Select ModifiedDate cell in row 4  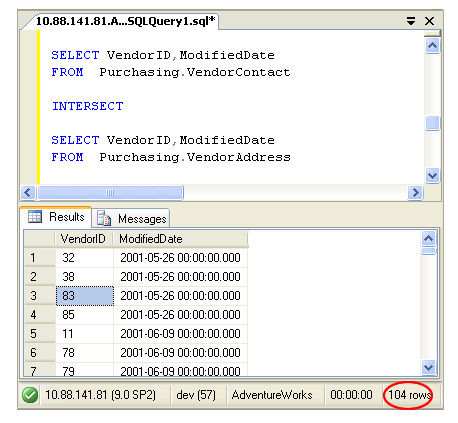[x=180, y=315]
